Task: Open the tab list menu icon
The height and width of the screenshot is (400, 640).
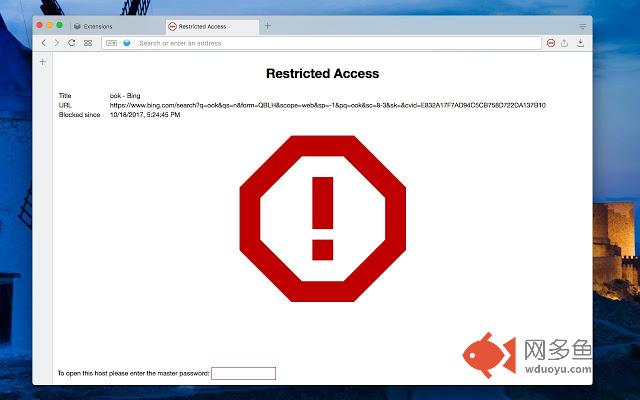Action: [582, 25]
